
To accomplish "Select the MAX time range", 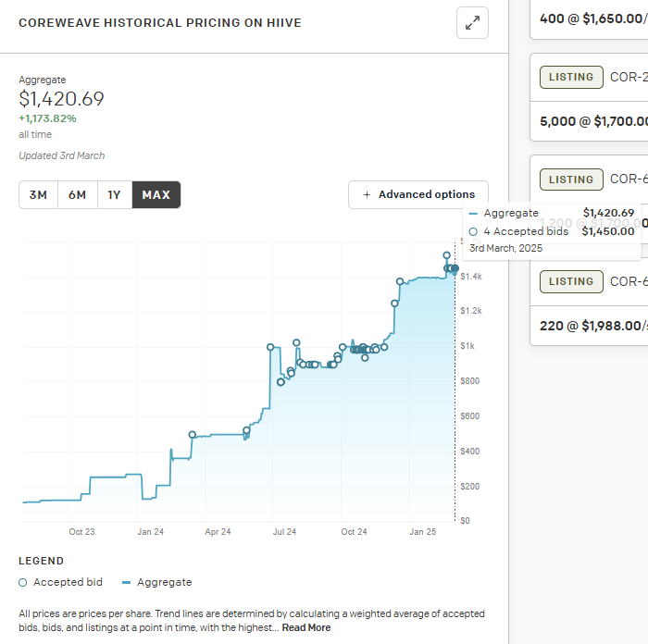I will (x=156, y=194).
